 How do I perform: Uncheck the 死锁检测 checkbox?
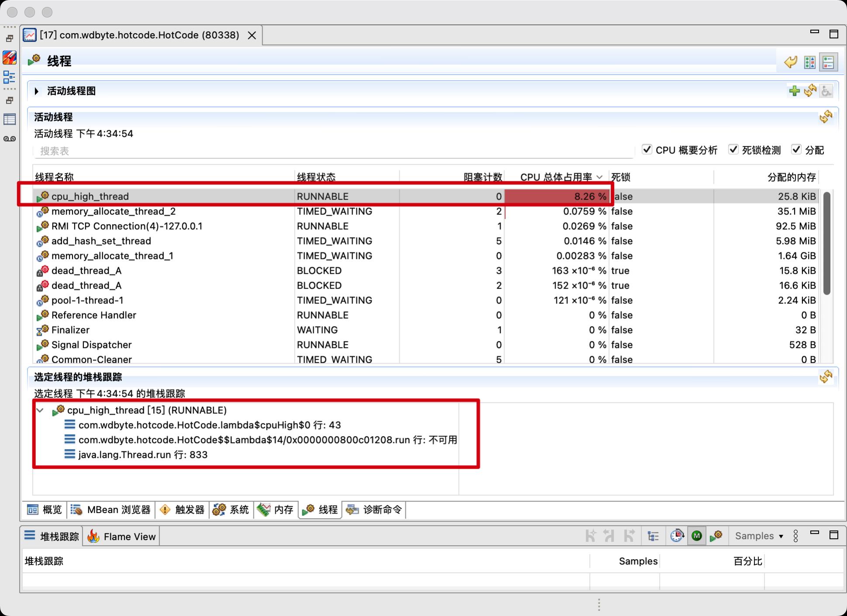tap(733, 150)
